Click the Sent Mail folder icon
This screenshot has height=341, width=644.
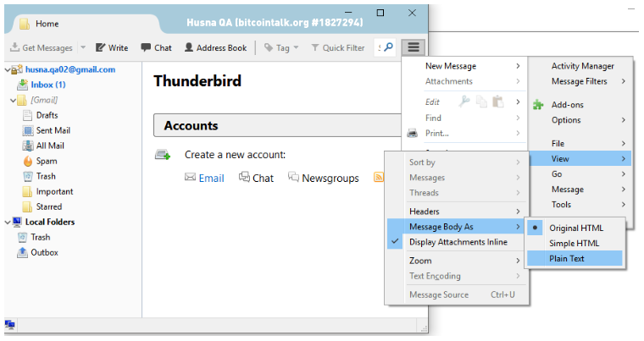coord(27,130)
